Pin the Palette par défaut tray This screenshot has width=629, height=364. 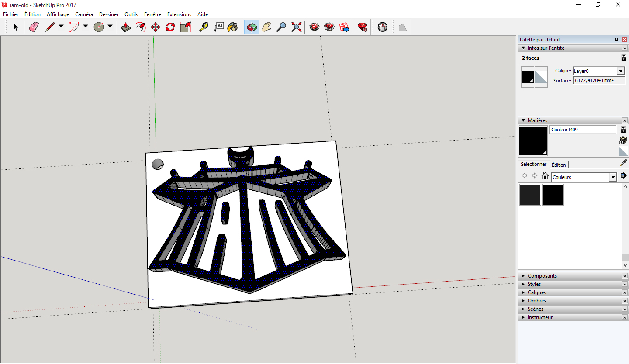(x=617, y=40)
